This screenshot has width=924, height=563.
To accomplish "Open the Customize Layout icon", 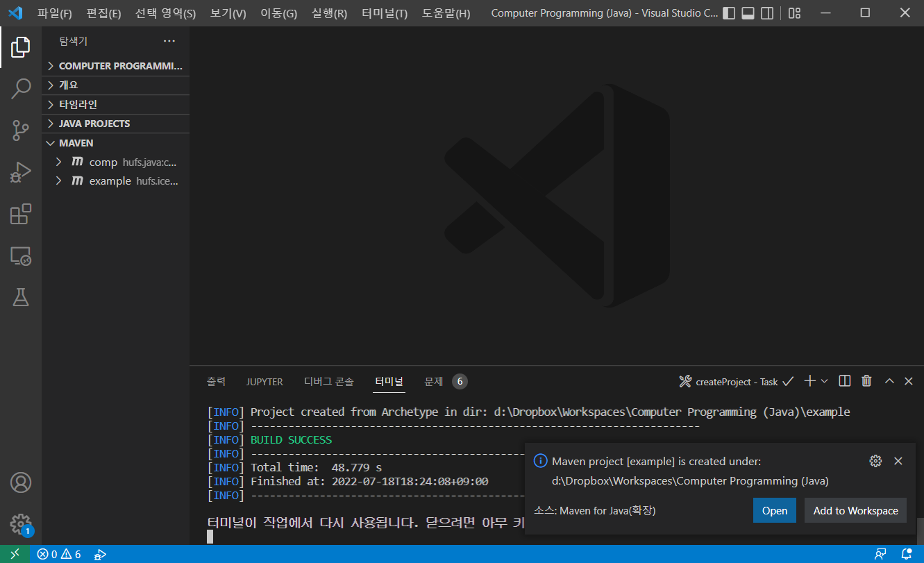I will [795, 13].
